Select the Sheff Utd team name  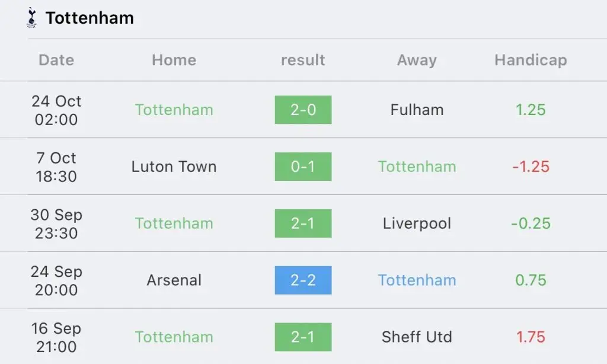tap(417, 337)
